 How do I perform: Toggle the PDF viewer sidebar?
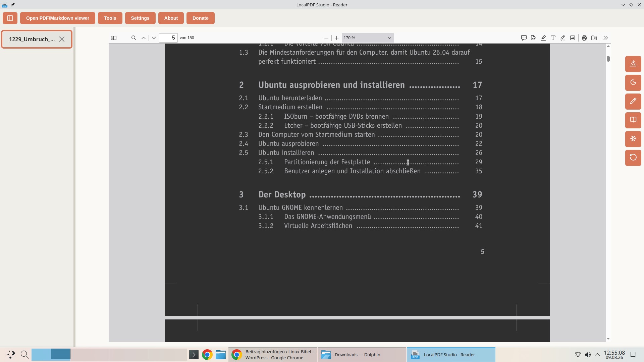pos(114,38)
